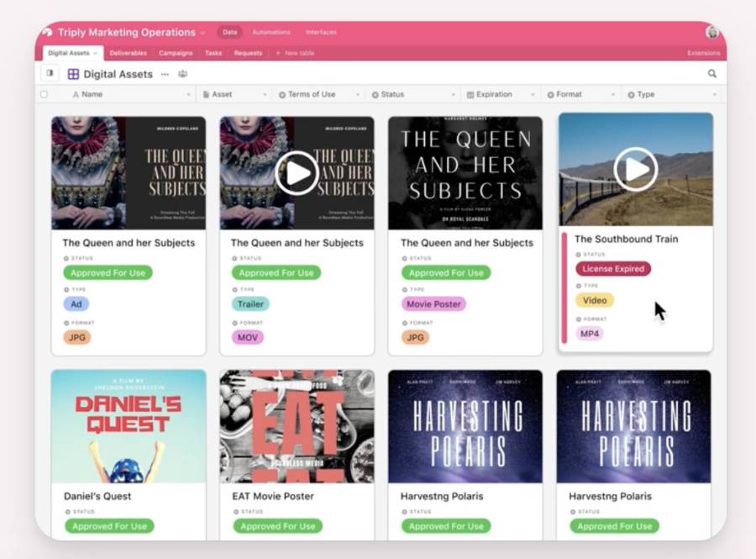
Task: Play the Queen and her Subjects trailer video
Action: (x=297, y=172)
